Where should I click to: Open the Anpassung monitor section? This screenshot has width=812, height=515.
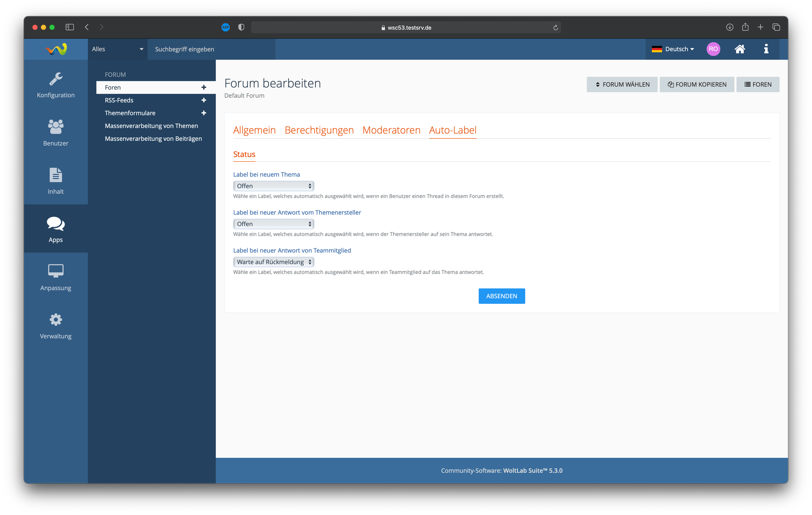pyautogui.click(x=55, y=277)
